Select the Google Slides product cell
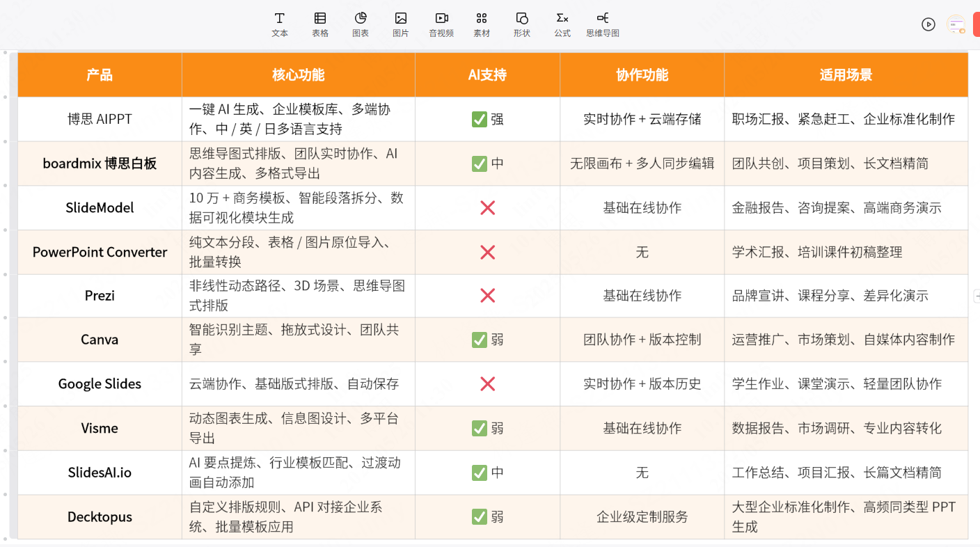 tap(100, 384)
